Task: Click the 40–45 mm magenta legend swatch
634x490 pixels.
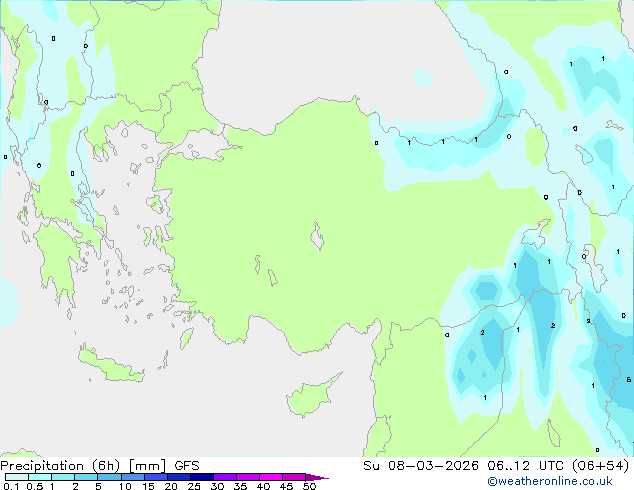Action: (x=271, y=477)
